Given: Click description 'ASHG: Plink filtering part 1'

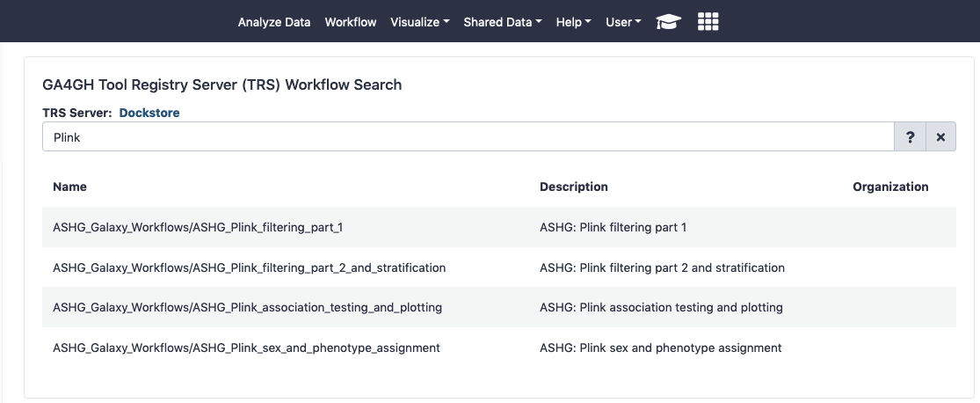Looking at the screenshot, I should 613,227.
